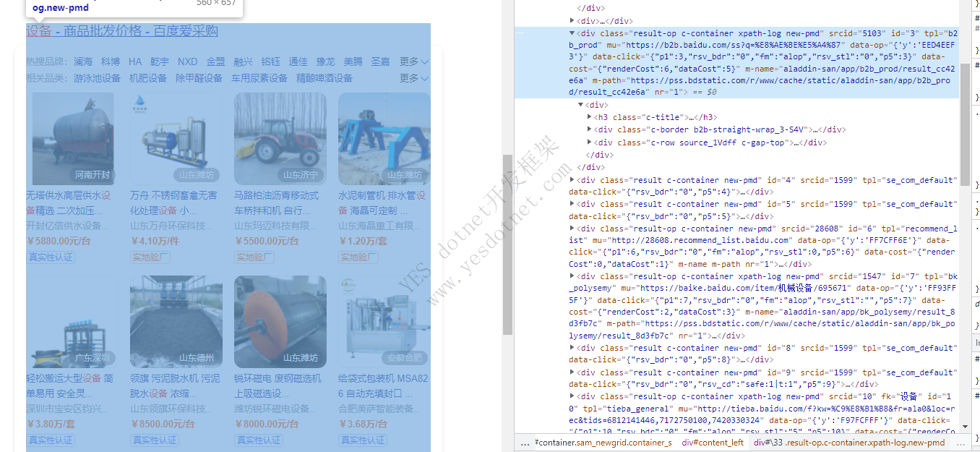Select the div#content_left breadcrumb
This screenshot has width=980, height=452.
coord(713,443)
